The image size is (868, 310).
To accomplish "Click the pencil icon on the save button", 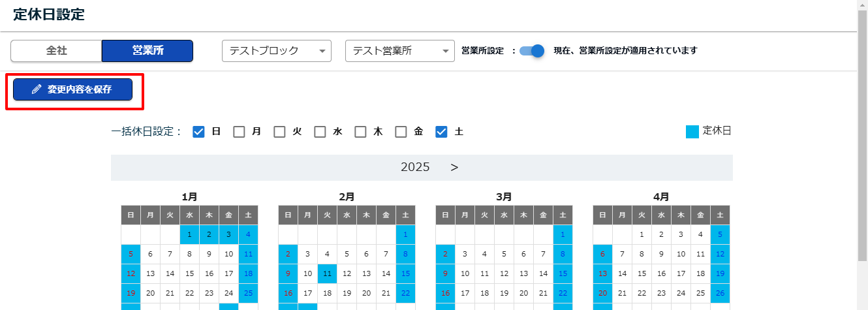I will pos(37,90).
